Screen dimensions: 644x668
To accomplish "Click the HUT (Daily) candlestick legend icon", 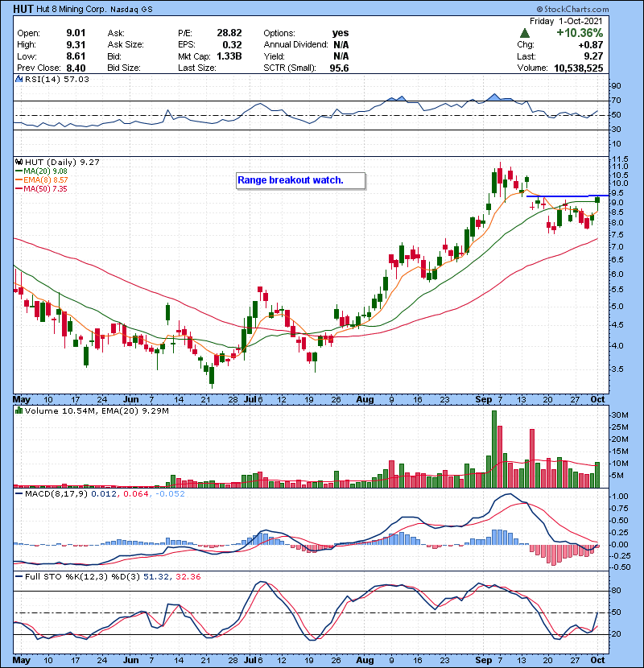I will pos(19,163).
